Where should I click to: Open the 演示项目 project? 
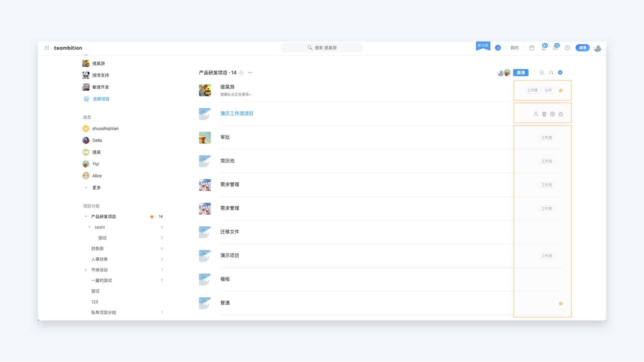pyautogui.click(x=230, y=255)
